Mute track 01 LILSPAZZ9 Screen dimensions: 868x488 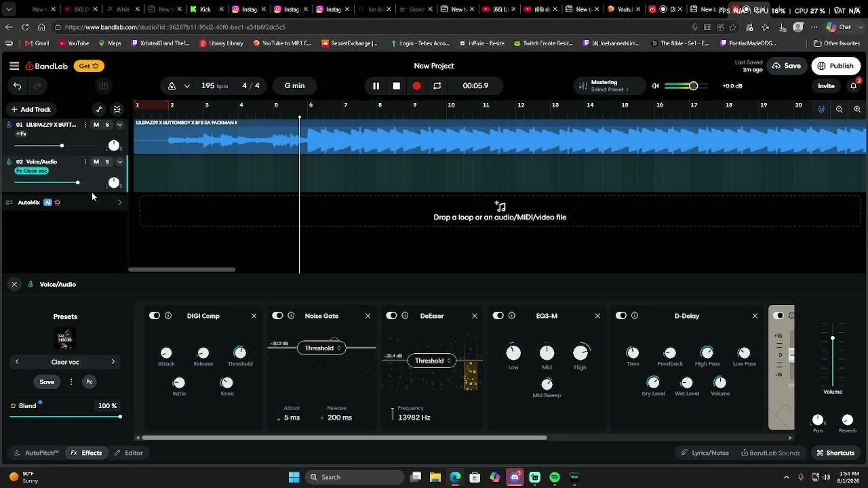coord(96,125)
